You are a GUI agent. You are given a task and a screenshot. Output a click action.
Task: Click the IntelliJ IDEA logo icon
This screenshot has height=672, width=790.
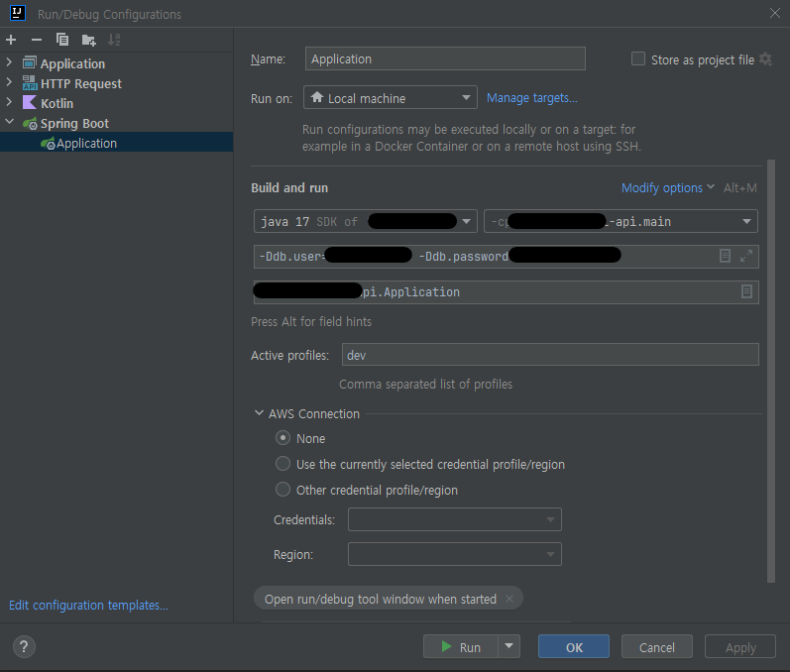[x=18, y=13]
